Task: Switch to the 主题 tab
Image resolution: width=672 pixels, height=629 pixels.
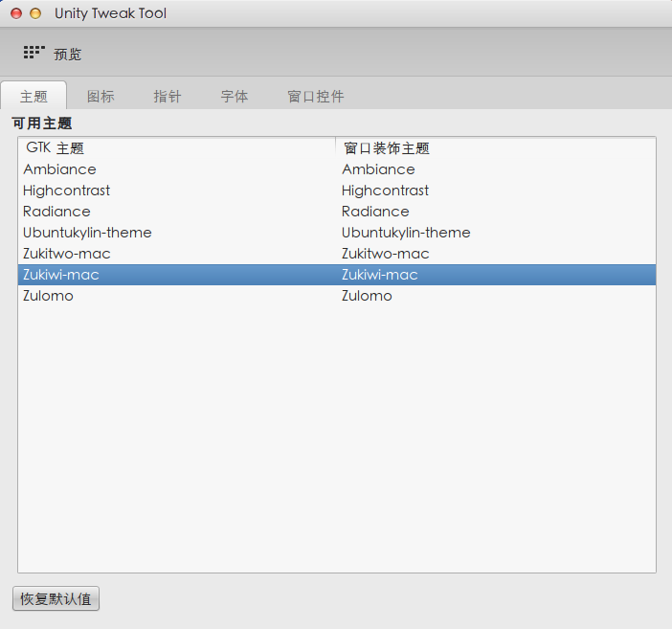Action: click(x=34, y=97)
